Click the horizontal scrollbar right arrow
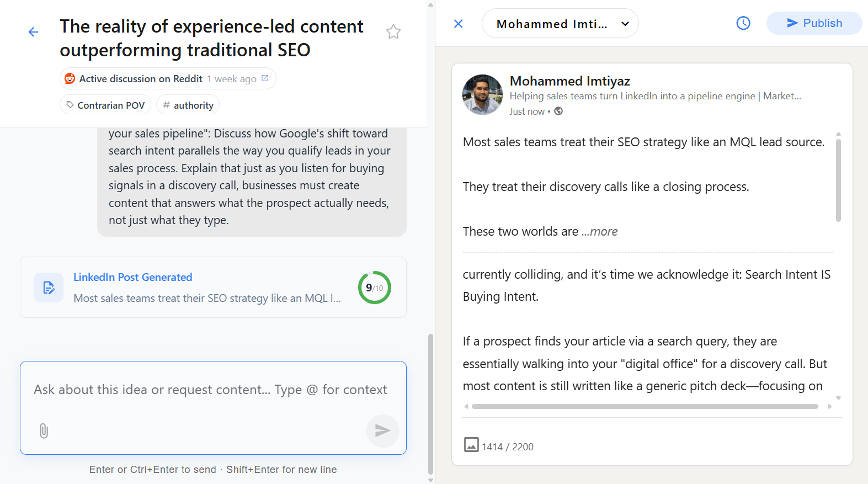Screen dimensions: 868x484 tap(829, 406)
